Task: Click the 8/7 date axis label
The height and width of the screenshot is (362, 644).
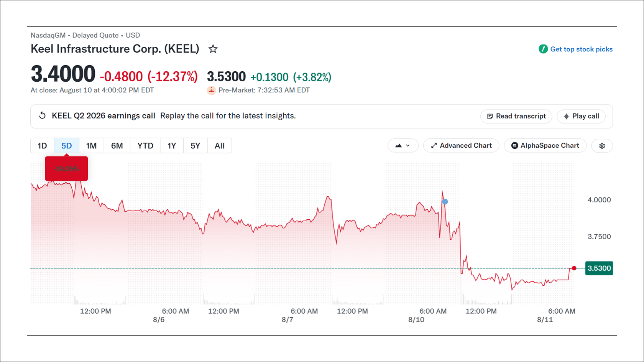Action: (287, 320)
